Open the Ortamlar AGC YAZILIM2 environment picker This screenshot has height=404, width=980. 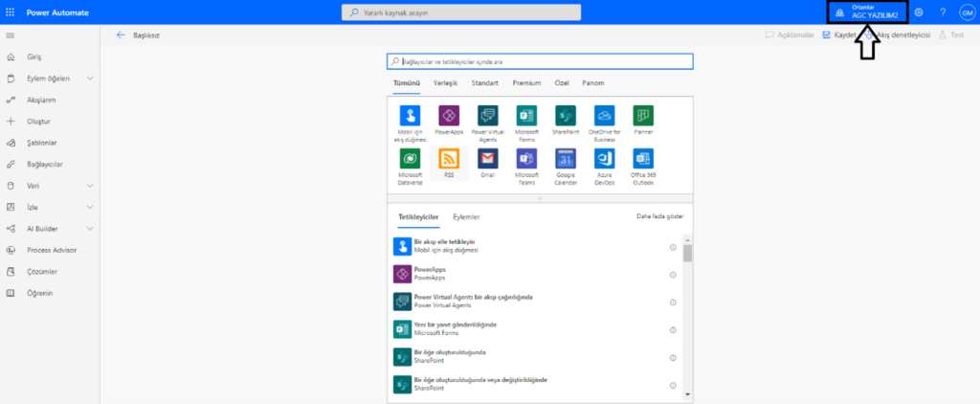tap(869, 12)
